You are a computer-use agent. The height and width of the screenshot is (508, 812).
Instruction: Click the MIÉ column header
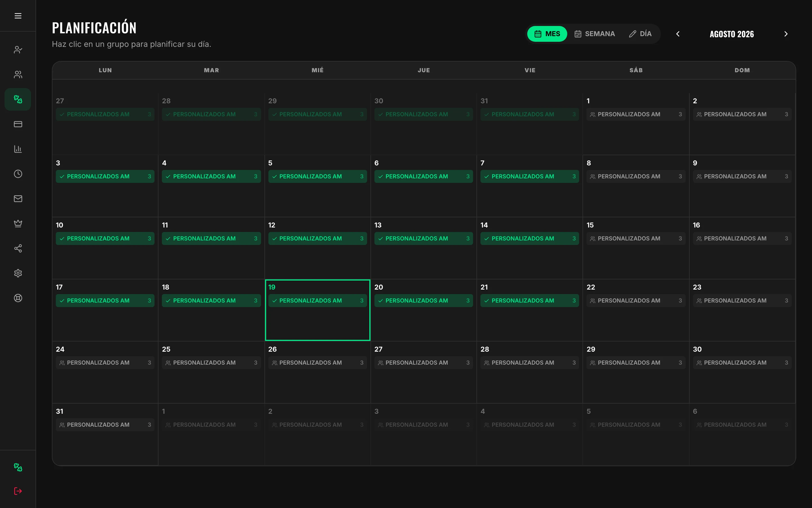click(x=317, y=70)
